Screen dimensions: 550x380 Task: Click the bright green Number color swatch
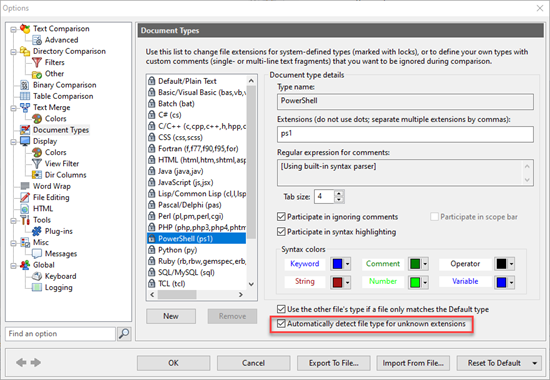pyautogui.click(x=415, y=282)
